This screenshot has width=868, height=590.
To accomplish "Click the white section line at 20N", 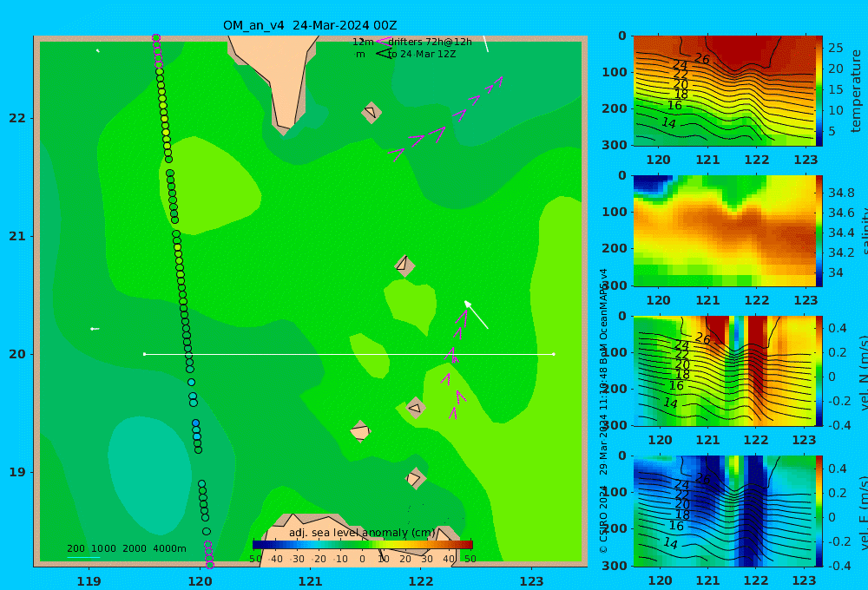I will pos(349,354).
